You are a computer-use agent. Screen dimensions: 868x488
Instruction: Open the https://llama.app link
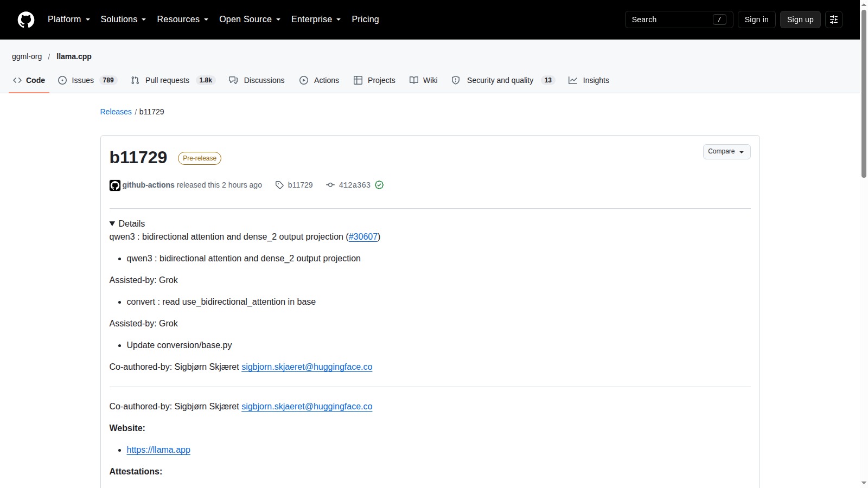coord(158,450)
